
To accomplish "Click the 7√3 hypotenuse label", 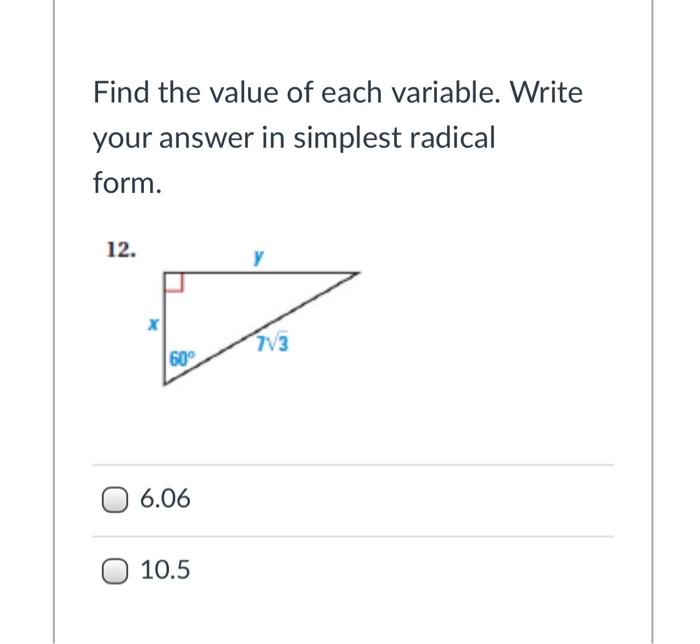I will pyautogui.click(x=273, y=346).
